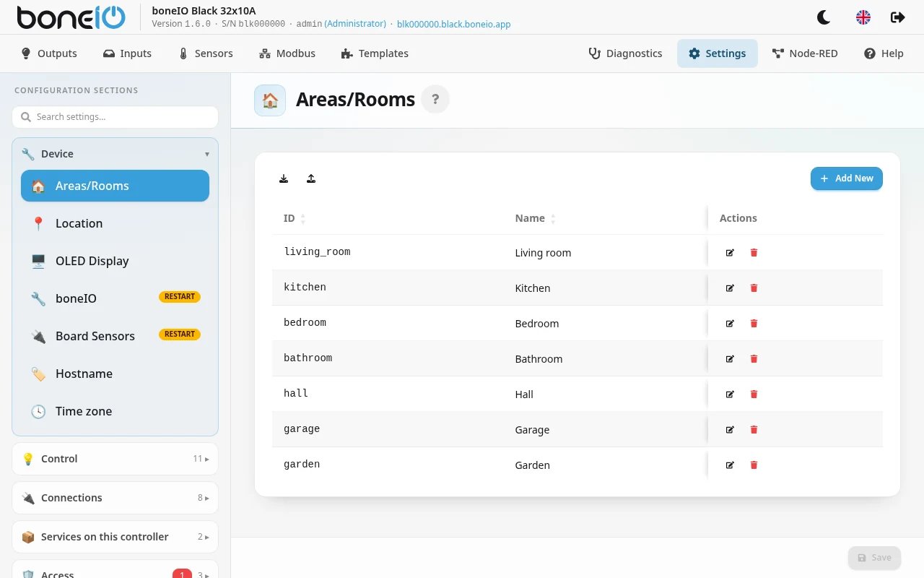Open help question mark beside Areas/Rooms title

click(x=435, y=100)
